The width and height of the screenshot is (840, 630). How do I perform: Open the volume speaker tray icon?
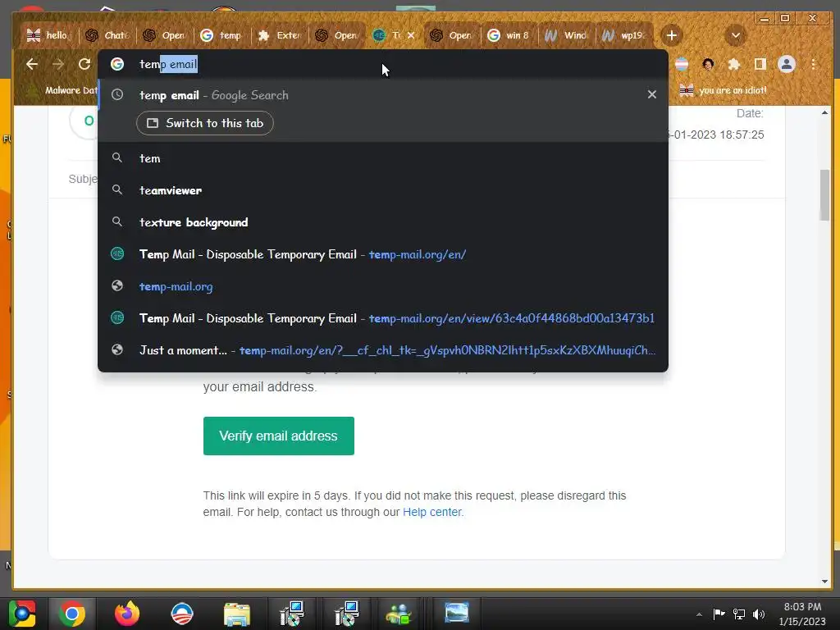(759, 614)
